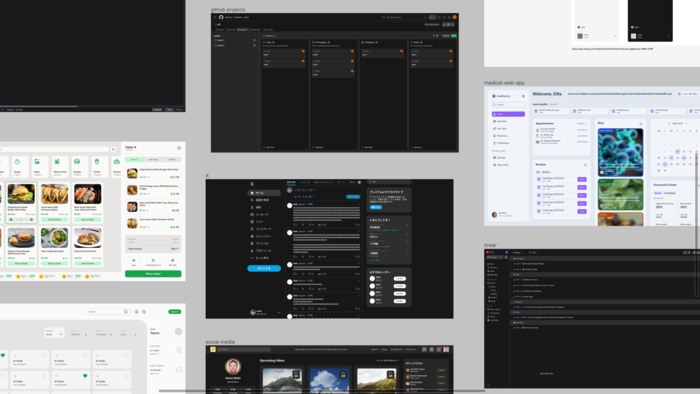Open Settings in medical app sidebar
This screenshot has width=700, height=394.
pos(500,158)
